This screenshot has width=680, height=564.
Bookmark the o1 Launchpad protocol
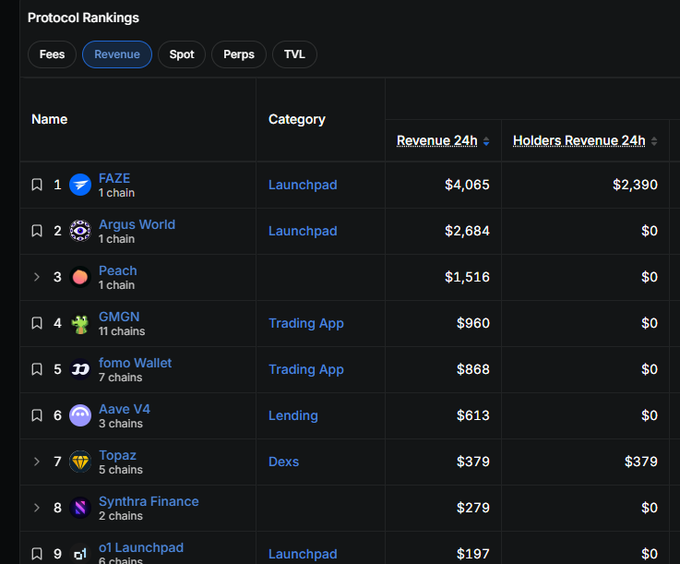tap(37, 554)
